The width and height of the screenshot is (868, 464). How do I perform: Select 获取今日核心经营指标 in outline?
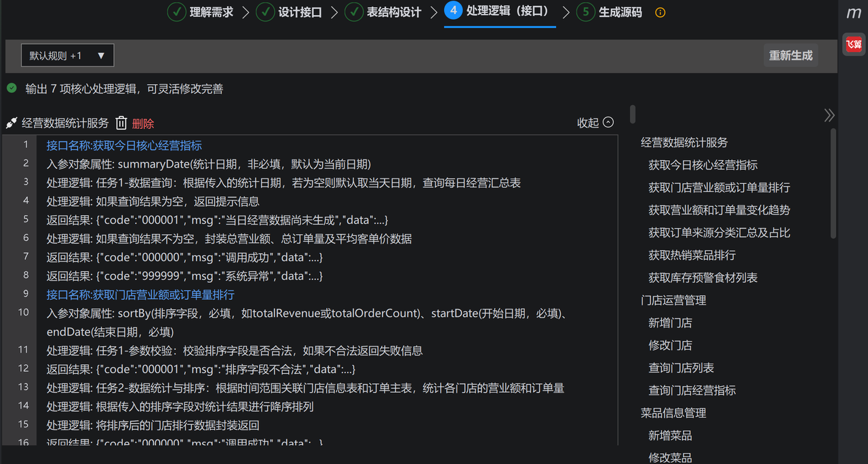[x=703, y=165]
